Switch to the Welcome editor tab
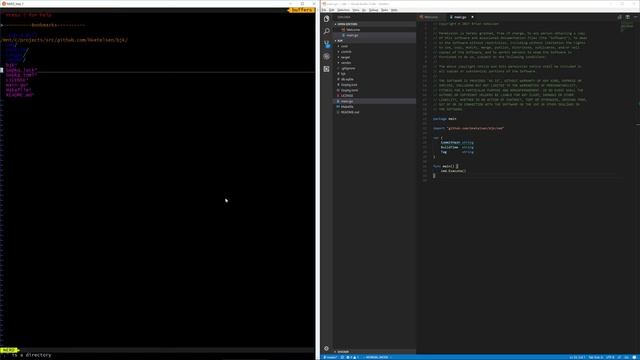The height and width of the screenshot is (360, 640). [x=431, y=17]
